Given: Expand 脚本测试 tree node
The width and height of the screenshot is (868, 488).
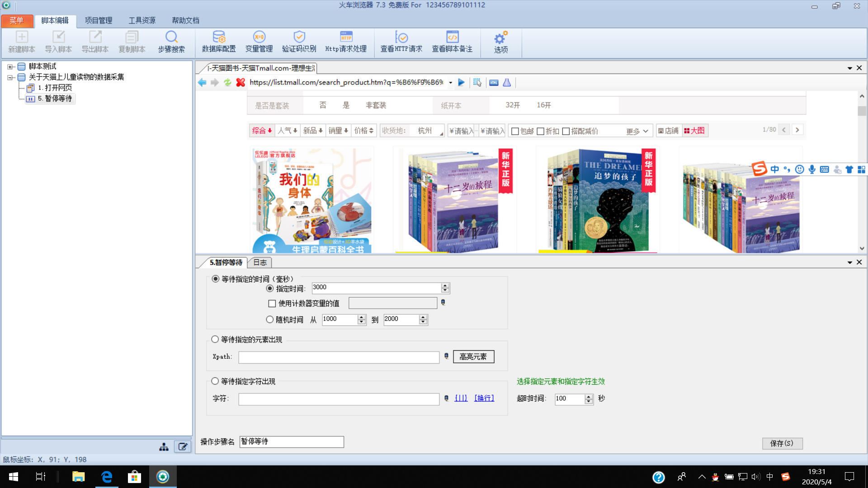Looking at the screenshot, I should 10,66.
